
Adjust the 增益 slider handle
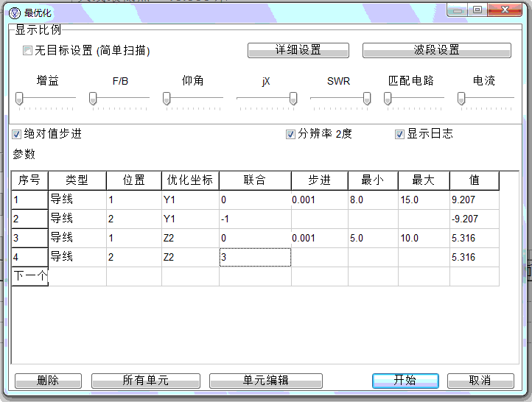pyautogui.click(x=19, y=99)
